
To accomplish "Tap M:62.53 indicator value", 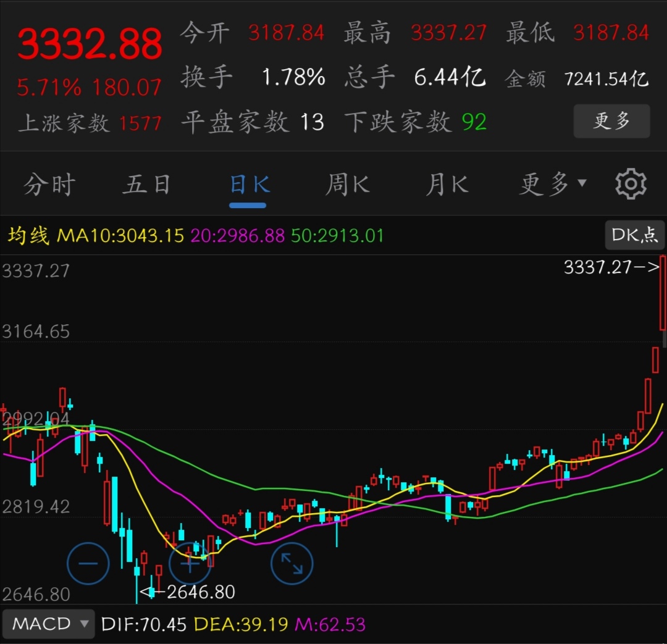I will (x=330, y=624).
